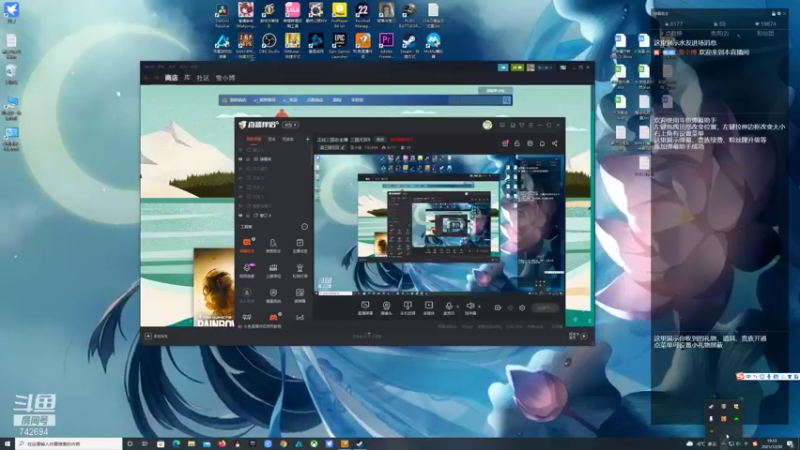Open the taskbar clock and date
Image resolution: width=800 pixels, height=450 pixels.
point(772,444)
